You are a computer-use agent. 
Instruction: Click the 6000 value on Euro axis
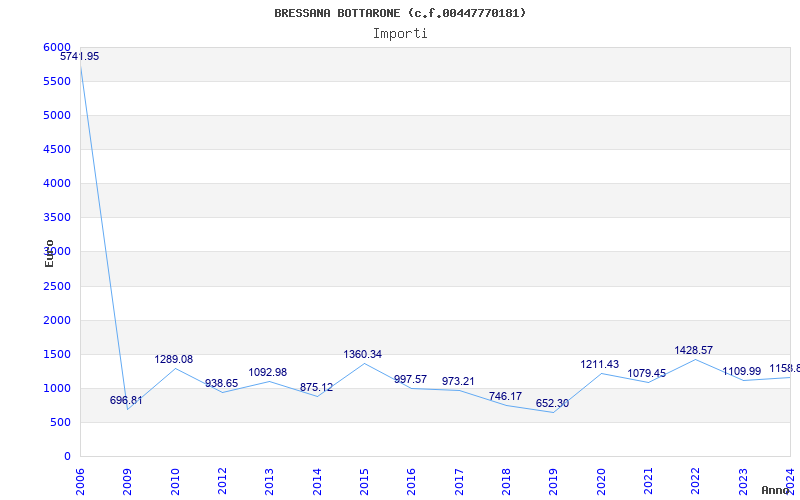pyautogui.click(x=57, y=47)
